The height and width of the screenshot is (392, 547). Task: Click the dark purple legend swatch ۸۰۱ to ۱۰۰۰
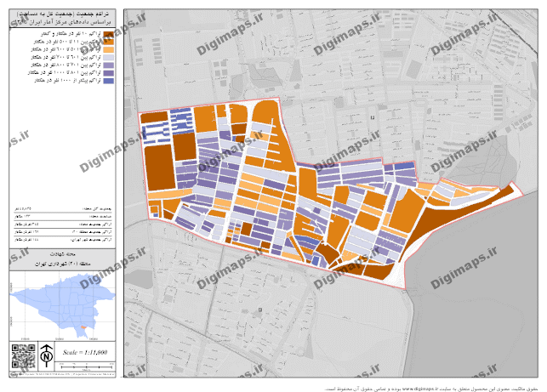(x=109, y=73)
